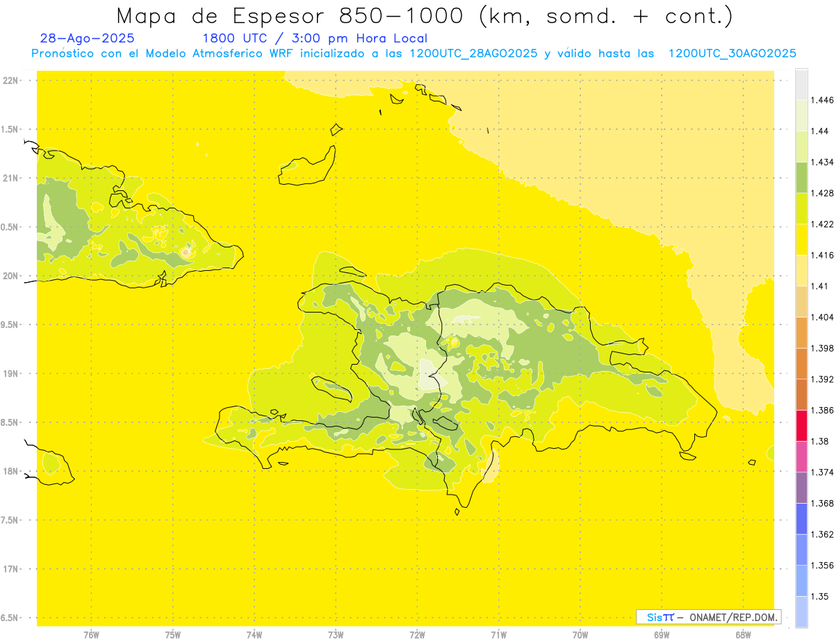Click the '1.386' legend value
The image size is (834, 644).
pos(822,410)
